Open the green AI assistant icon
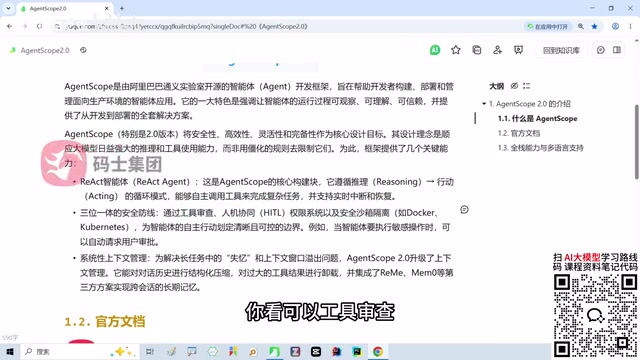640x360 pixels. [x=435, y=50]
